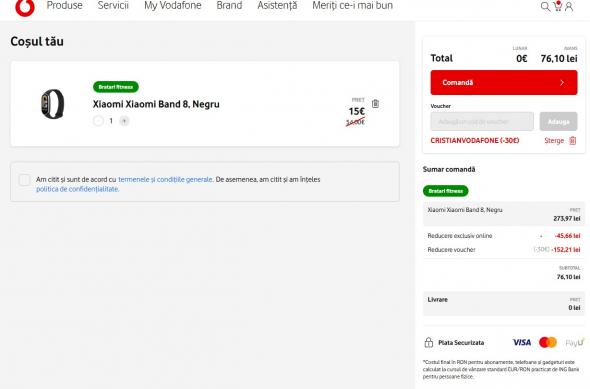Viewport: 590px width, 389px height.
Task: Click the Vodafone logo
Action: [x=25, y=7]
